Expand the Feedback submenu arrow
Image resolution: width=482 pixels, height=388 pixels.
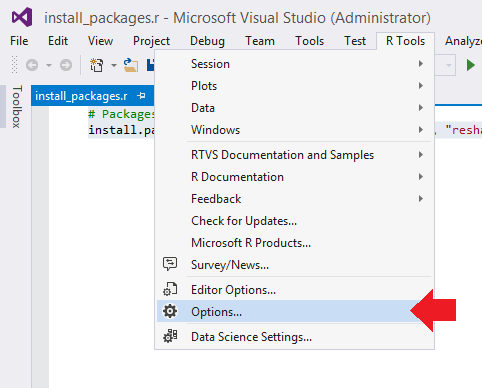(x=421, y=199)
